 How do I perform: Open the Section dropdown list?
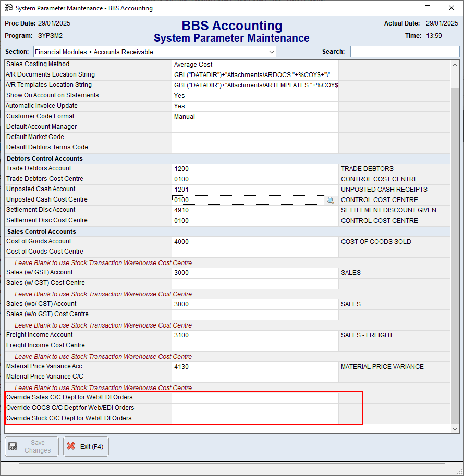[x=271, y=52]
